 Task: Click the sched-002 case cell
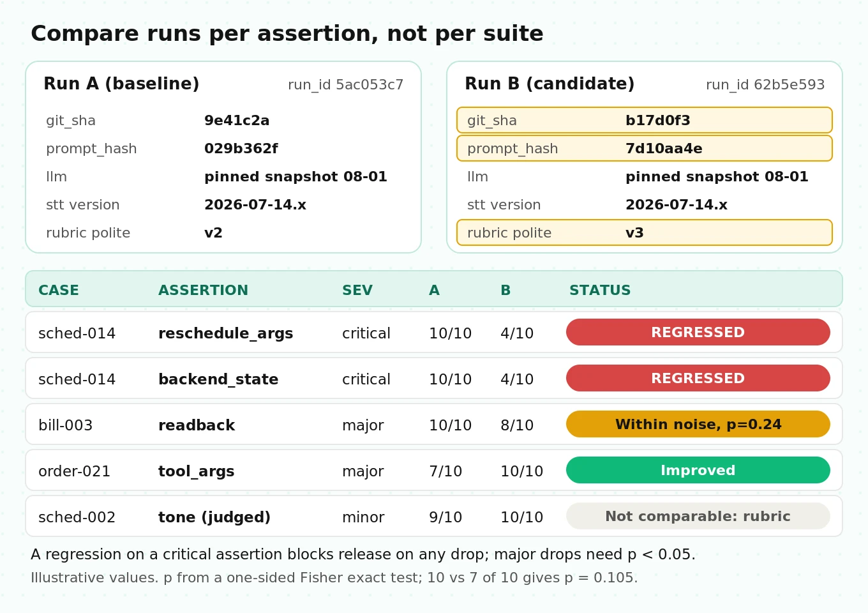[x=77, y=517]
